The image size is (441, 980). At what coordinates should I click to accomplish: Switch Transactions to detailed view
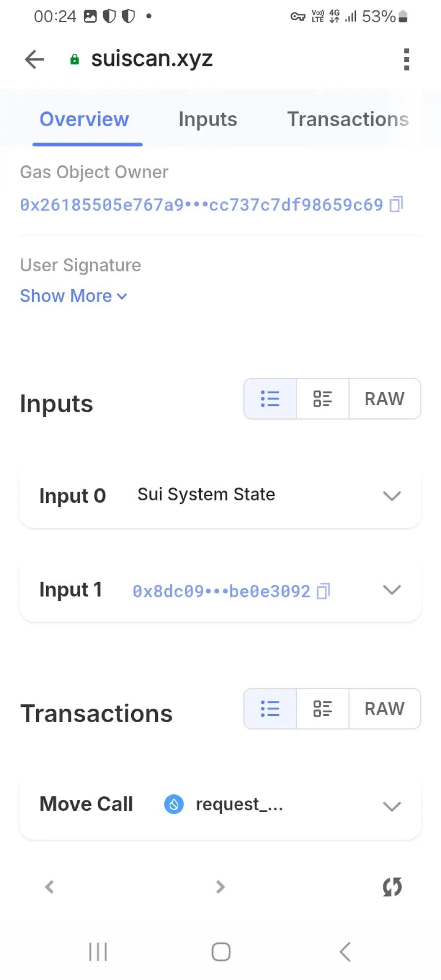point(323,709)
